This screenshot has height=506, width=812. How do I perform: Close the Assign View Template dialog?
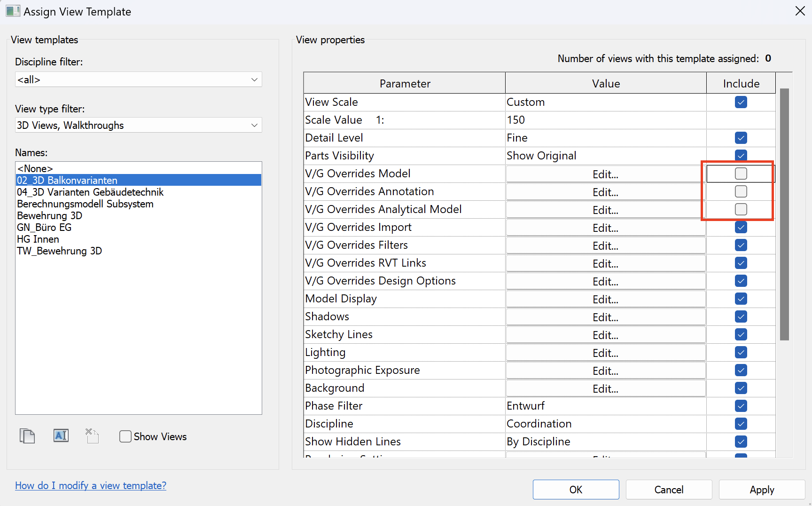tap(800, 11)
